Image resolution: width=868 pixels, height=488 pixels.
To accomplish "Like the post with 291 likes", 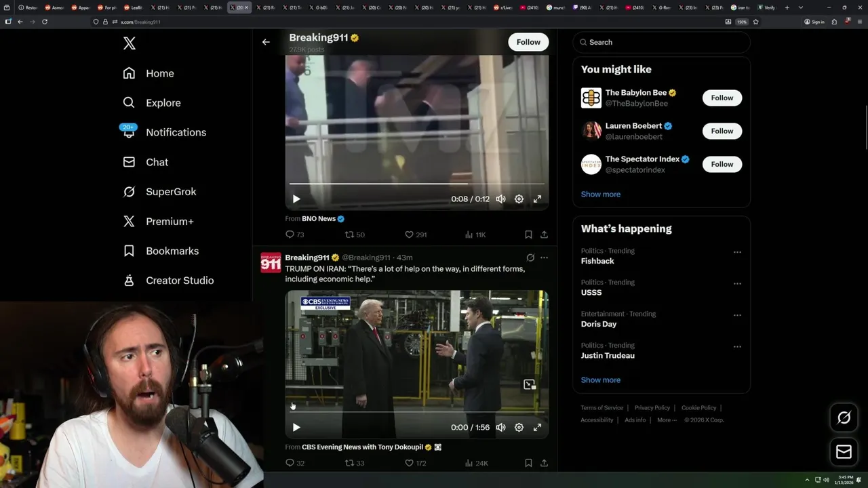I will click(416, 235).
